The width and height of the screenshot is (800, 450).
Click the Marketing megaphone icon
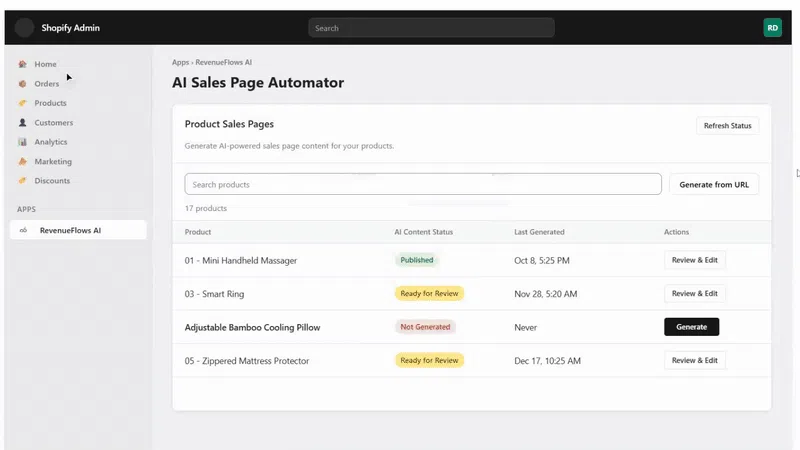coord(22,161)
